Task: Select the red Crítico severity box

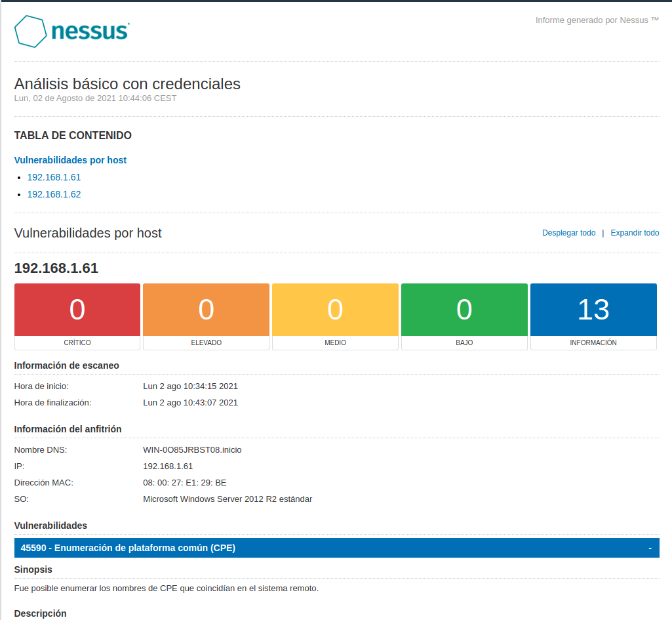Action: (x=77, y=316)
